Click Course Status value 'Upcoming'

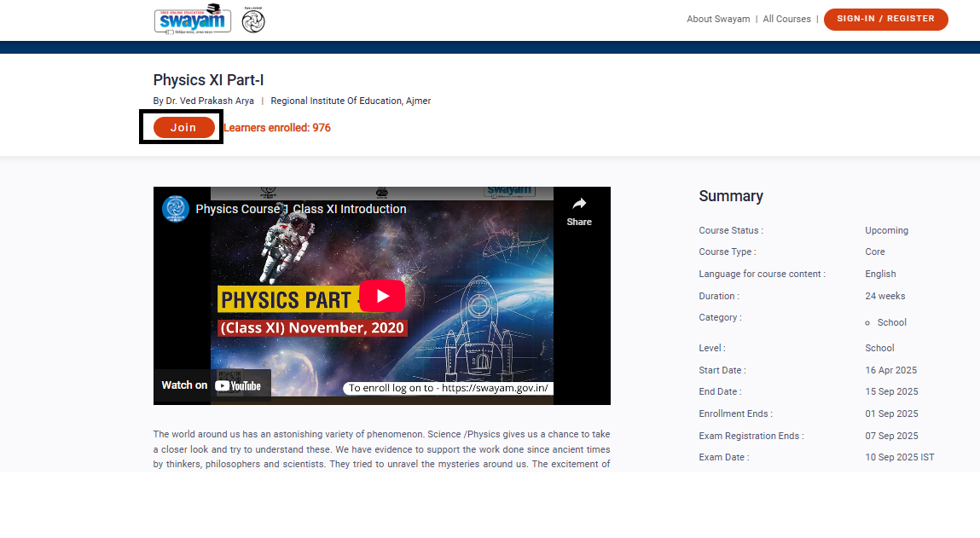886,230
